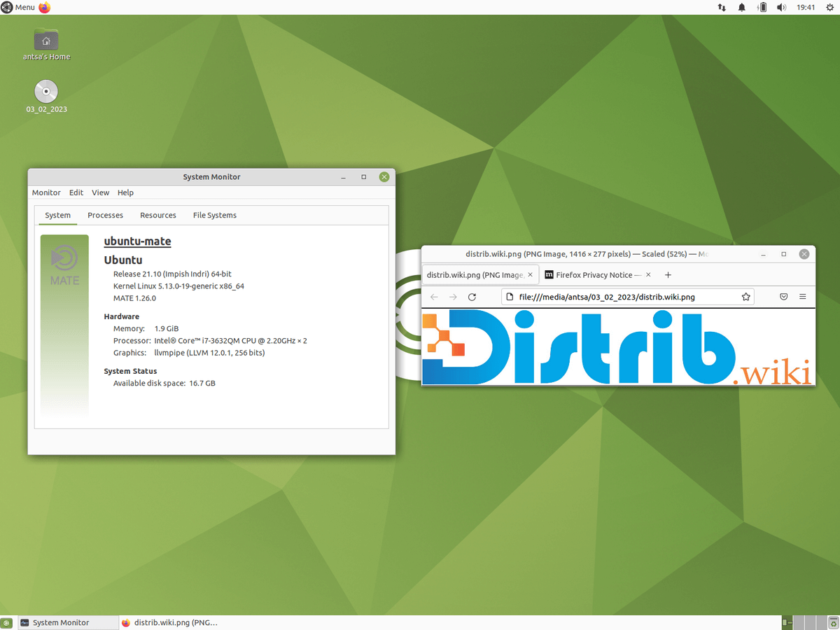840x630 pixels.
Task: Launch Firefox from the top panel icon
Action: point(45,7)
